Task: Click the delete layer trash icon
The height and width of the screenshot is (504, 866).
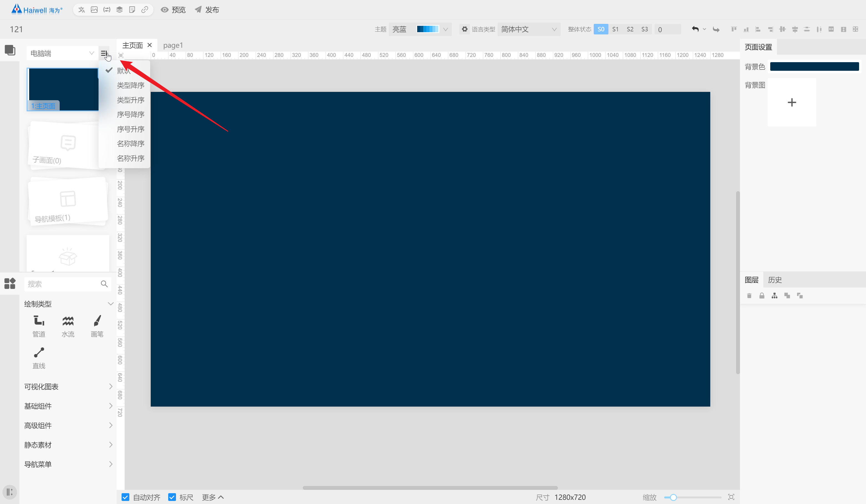Action: coord(749,296)
